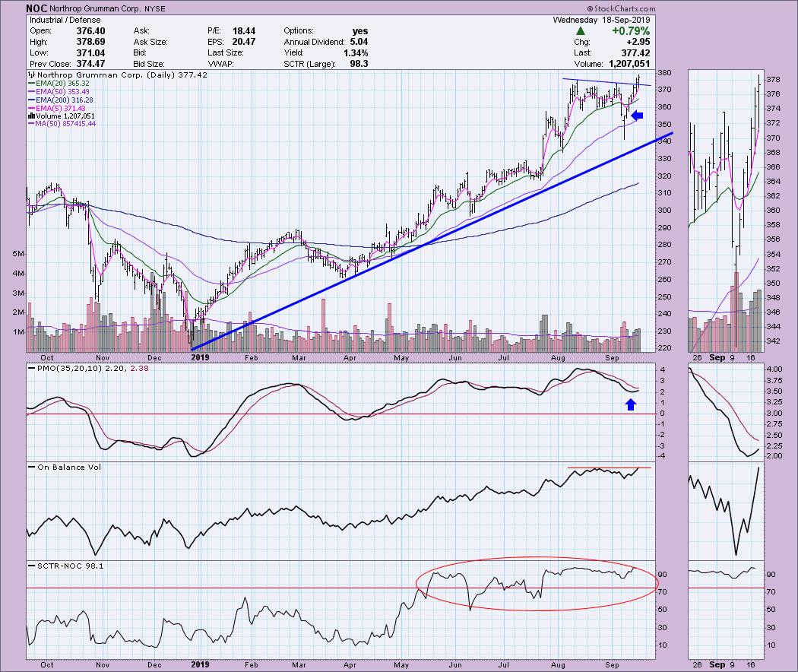Select the Low value 371.04
798x672 pixels.
coord(90,52)
